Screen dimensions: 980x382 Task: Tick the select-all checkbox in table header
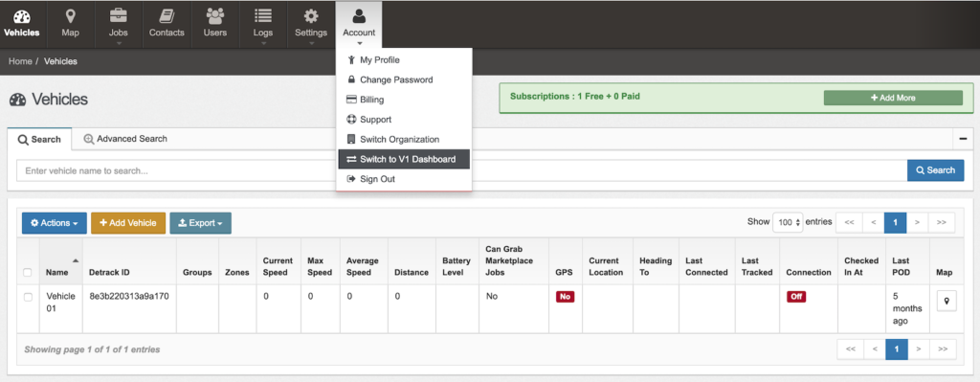(28, 273)
